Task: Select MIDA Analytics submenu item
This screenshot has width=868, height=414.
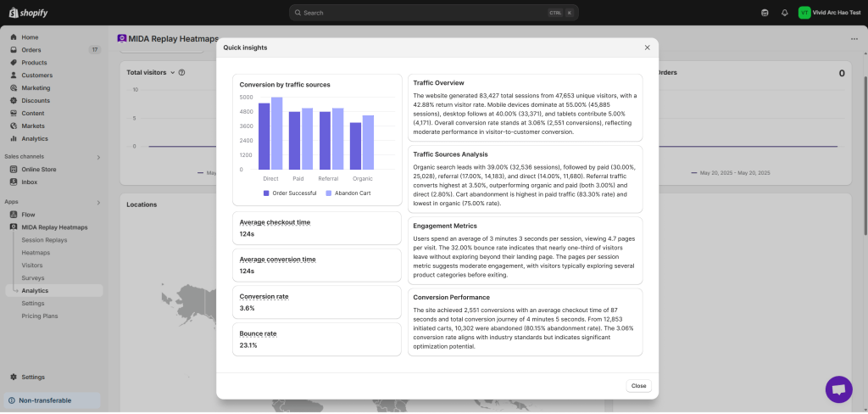Action: coord(54,291)
